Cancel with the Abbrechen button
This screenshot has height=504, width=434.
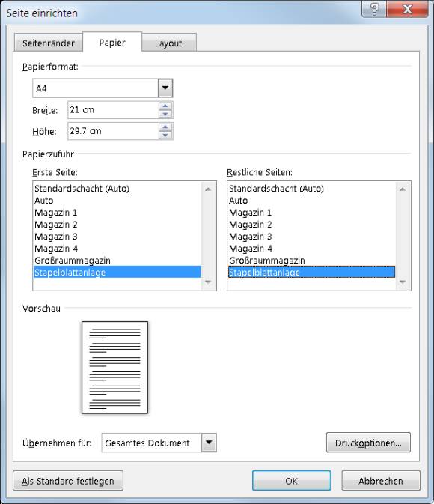coord(381,481)
